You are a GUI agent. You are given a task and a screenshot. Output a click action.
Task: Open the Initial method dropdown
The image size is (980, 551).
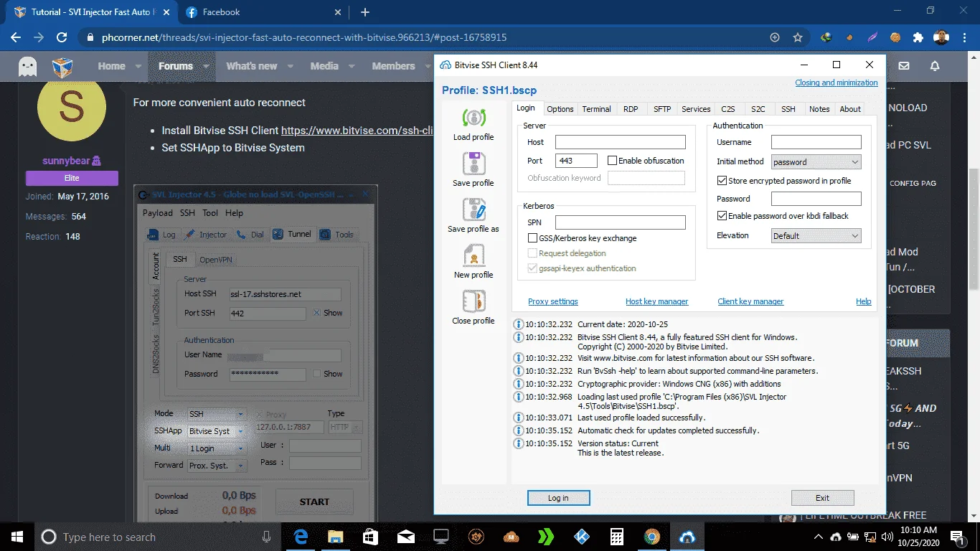[816, 162]
